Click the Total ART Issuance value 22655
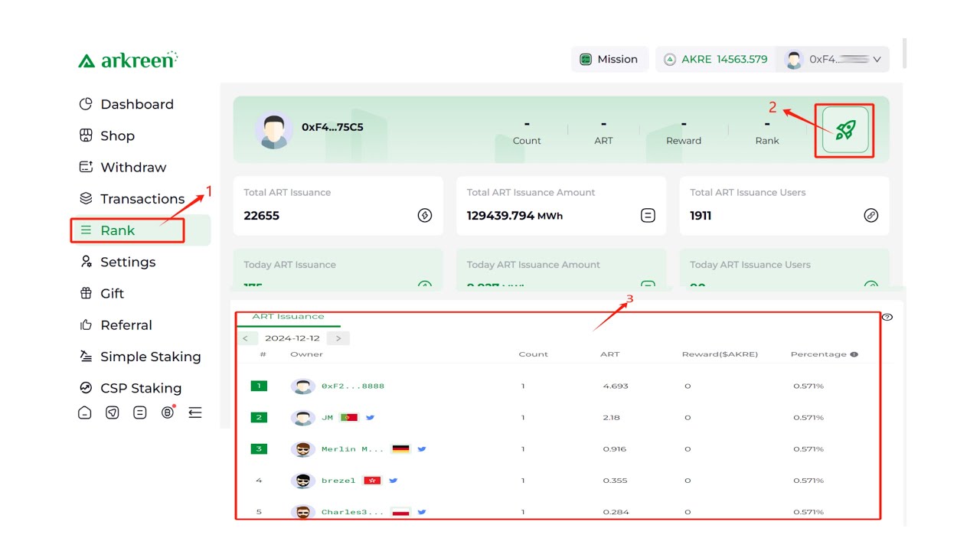980x551 pixels. [x=262, y=216]
